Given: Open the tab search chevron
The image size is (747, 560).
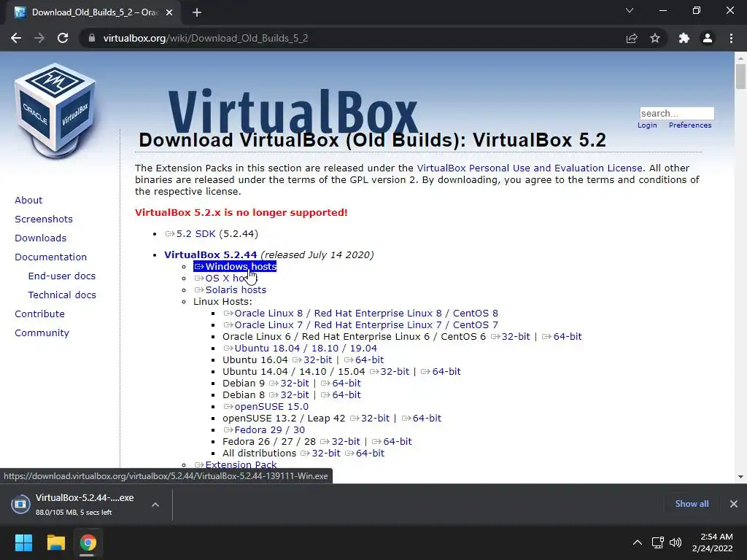Looking at the screenshot, I should click(x=630, y=10).
